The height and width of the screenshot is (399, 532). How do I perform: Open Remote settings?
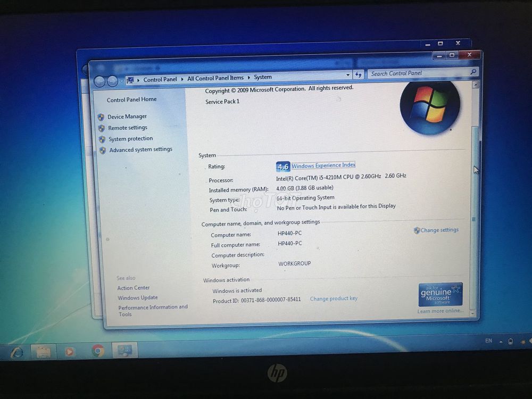128,128
